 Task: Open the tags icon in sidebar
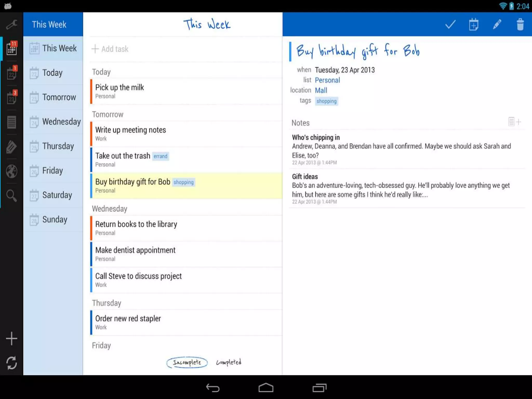11,147
